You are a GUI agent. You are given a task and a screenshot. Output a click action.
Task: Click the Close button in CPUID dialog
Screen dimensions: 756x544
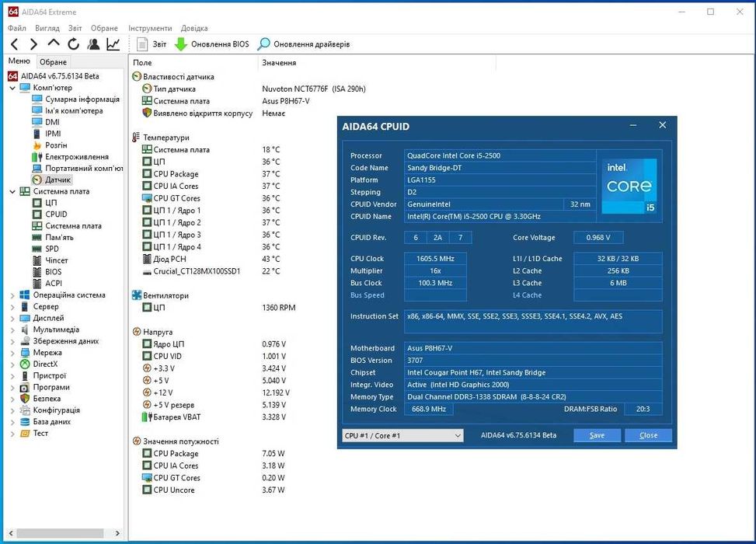[x=648, y=435]
